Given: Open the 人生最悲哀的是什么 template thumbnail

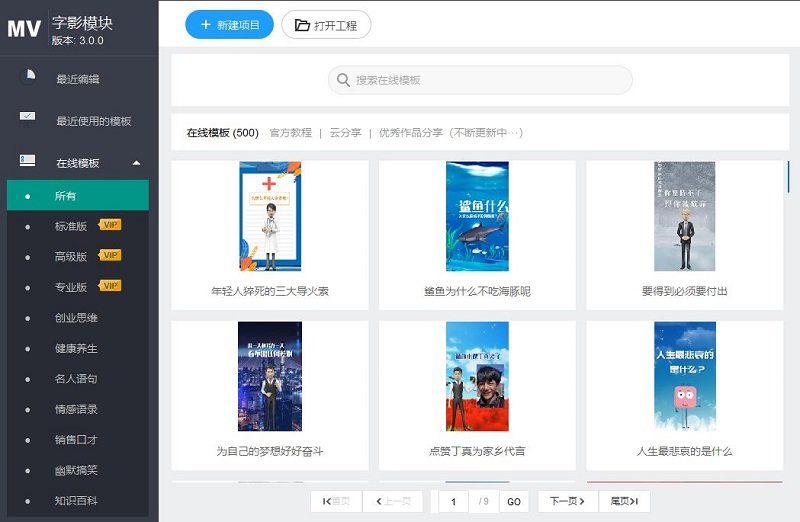Looking at the screenshot, I should [685, 376].
